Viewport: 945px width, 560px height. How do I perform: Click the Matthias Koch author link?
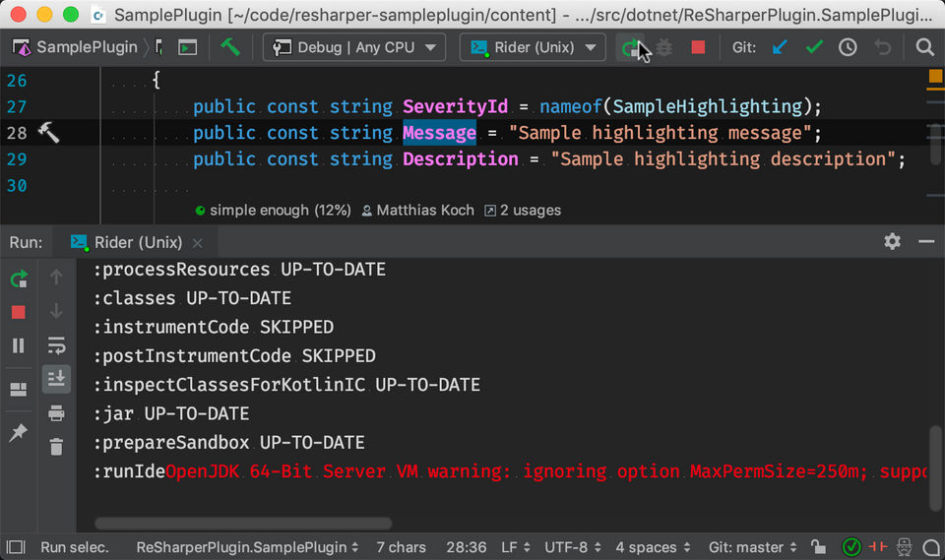point(418,210)
